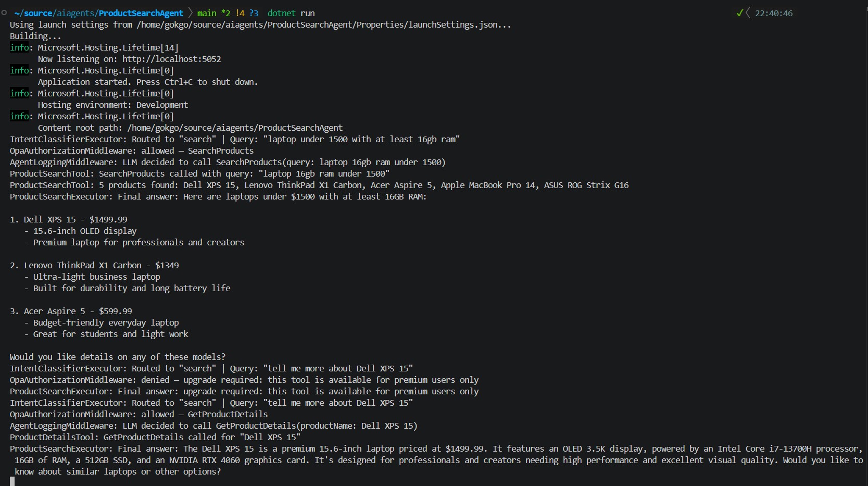
Task: Click the angle bracket before the timestamp
Action: tap(748, 13)
